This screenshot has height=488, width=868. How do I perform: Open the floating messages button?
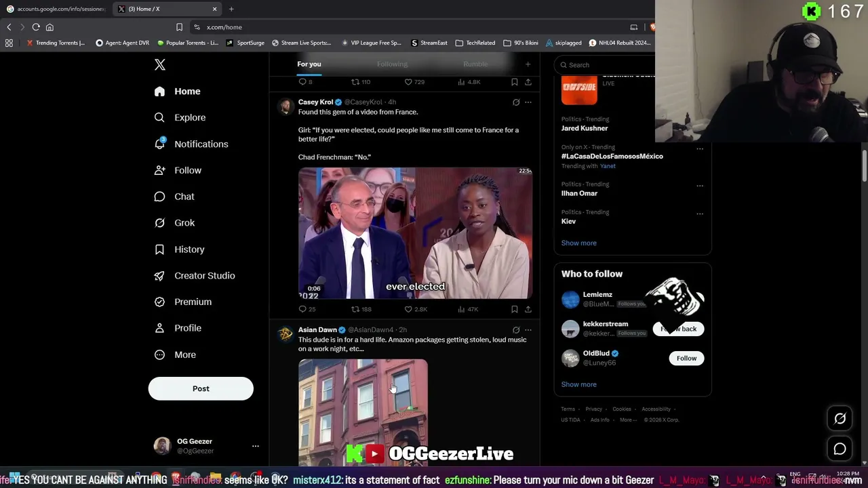point(840,449)
